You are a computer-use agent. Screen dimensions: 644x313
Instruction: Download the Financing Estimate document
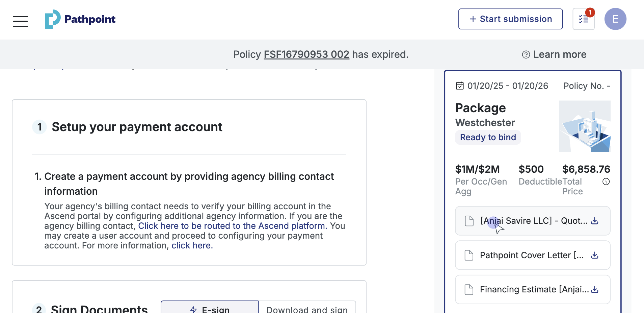pyautogui.click(x=595, y=290)
